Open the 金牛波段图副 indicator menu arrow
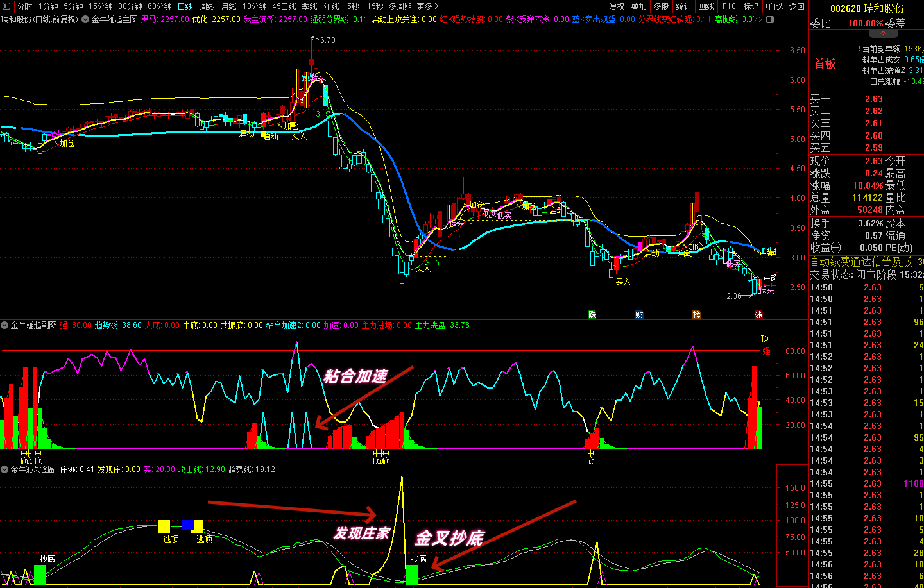 click(x=5, y=469)
